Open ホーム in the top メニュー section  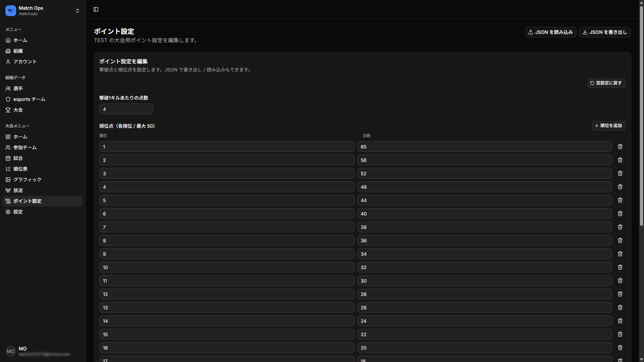point(43,40)
